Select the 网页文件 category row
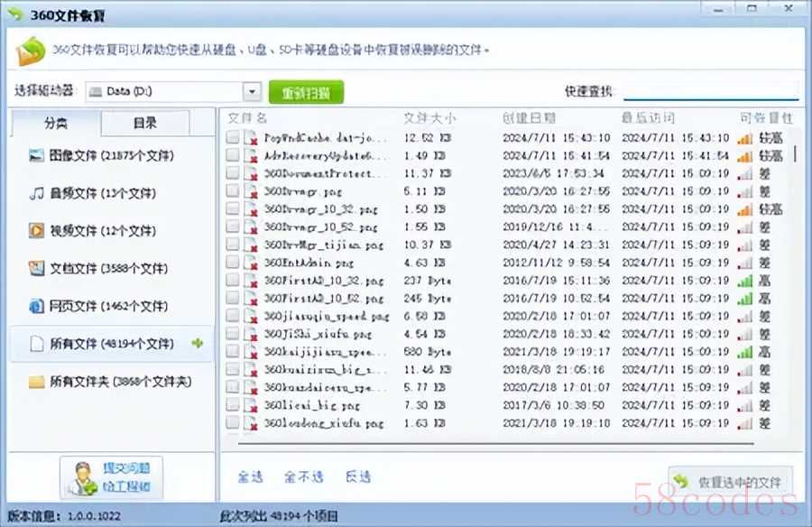 (111, 306)
